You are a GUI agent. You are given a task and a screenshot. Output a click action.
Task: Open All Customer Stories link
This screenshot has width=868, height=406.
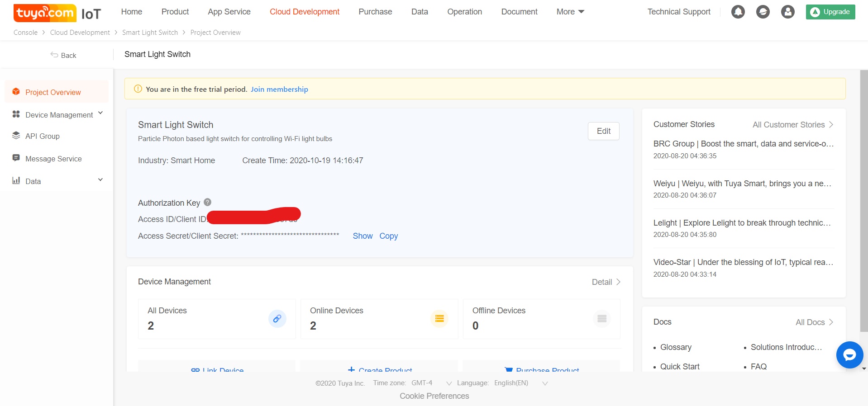[793, 125]
